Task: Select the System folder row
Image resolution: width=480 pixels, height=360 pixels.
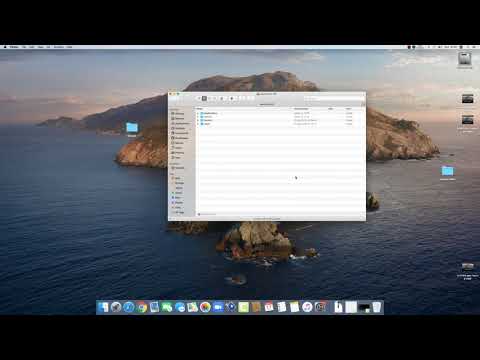Action: (x=279, y=120)
